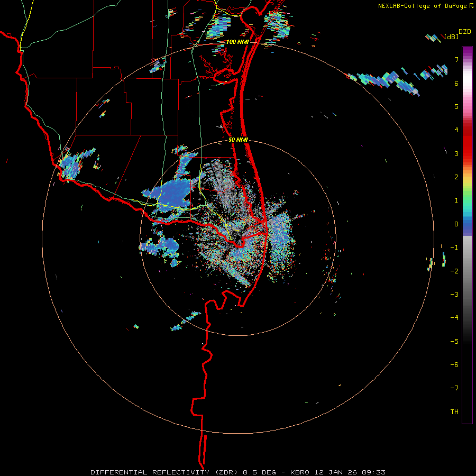
Task: Click the -5 scale value
Action: point(454,342)
